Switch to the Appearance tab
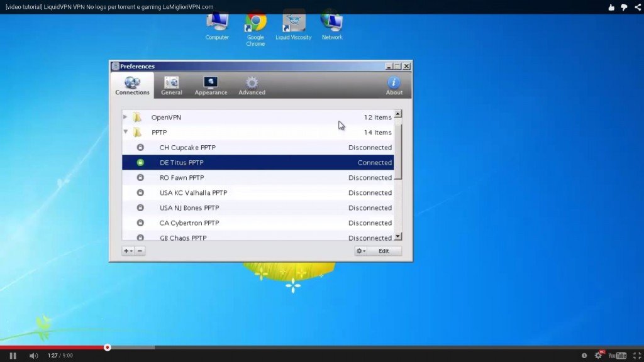The height and width of the screenshot is (362, 644). [x=211, y=85]
